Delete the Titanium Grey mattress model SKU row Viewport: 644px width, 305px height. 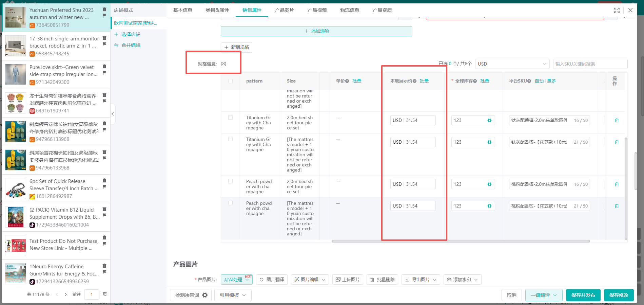[x=617, y=142]
